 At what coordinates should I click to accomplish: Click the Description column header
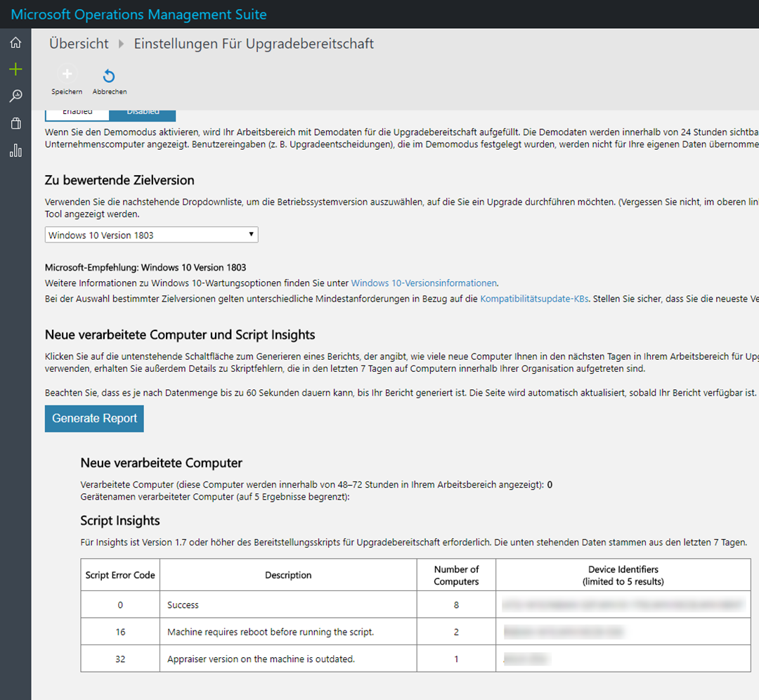pyautogui.click(x=289, y=575)
